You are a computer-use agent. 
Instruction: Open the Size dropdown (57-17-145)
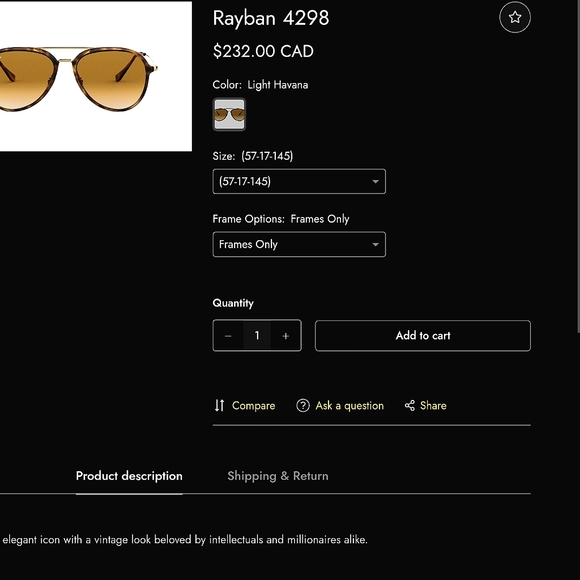click(299, 181)
